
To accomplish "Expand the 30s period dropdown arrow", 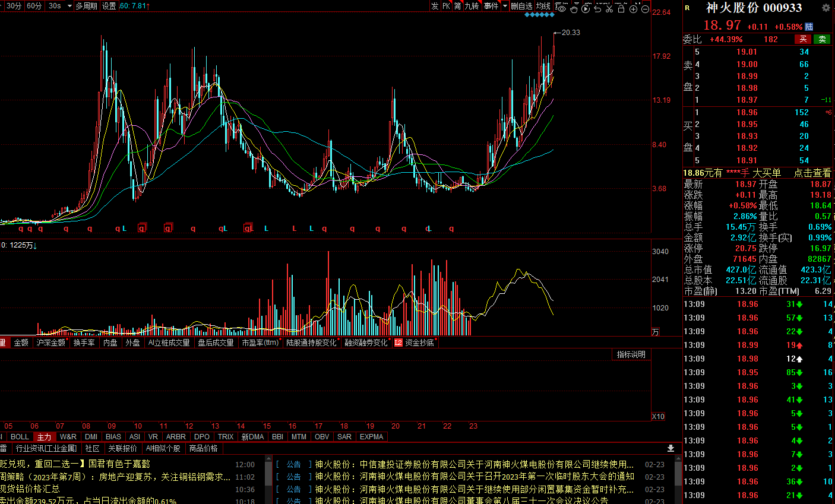I will pos(69,6).
